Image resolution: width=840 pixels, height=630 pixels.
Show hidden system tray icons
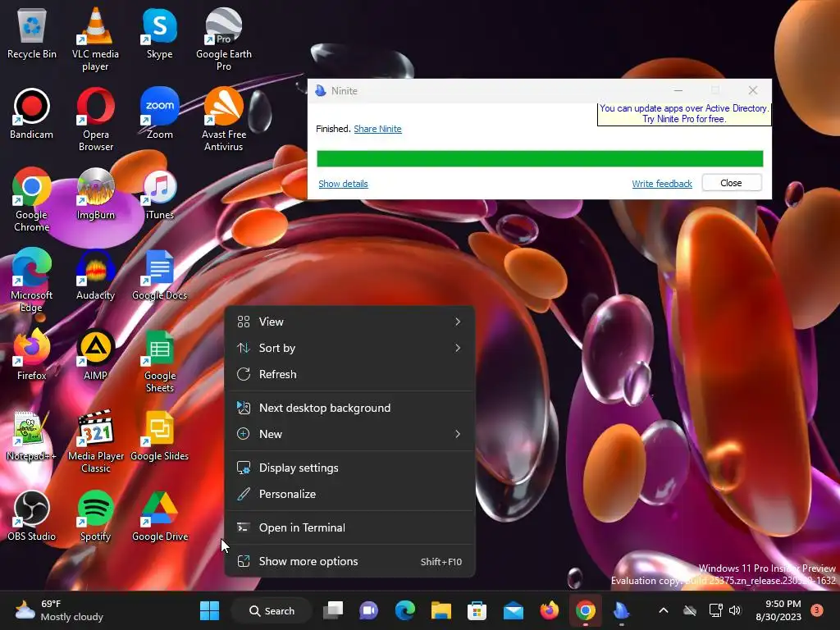click(x=663, y=610)
